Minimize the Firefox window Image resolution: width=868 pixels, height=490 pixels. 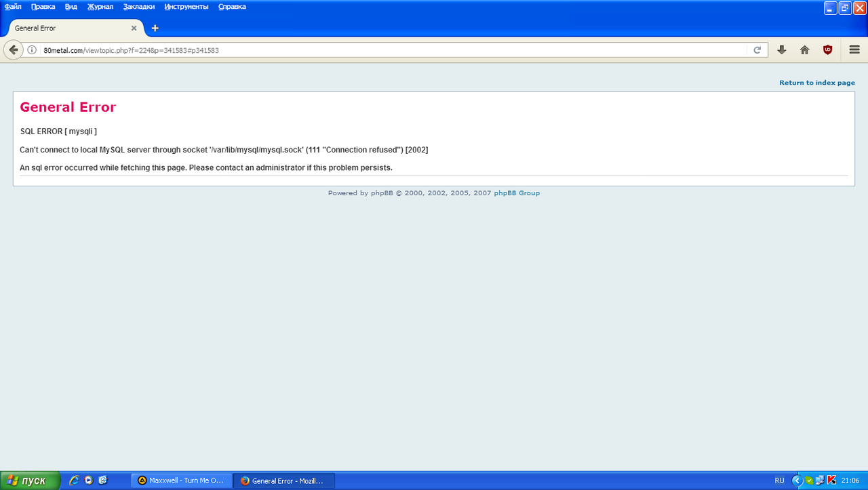click(x=831, y=8)
